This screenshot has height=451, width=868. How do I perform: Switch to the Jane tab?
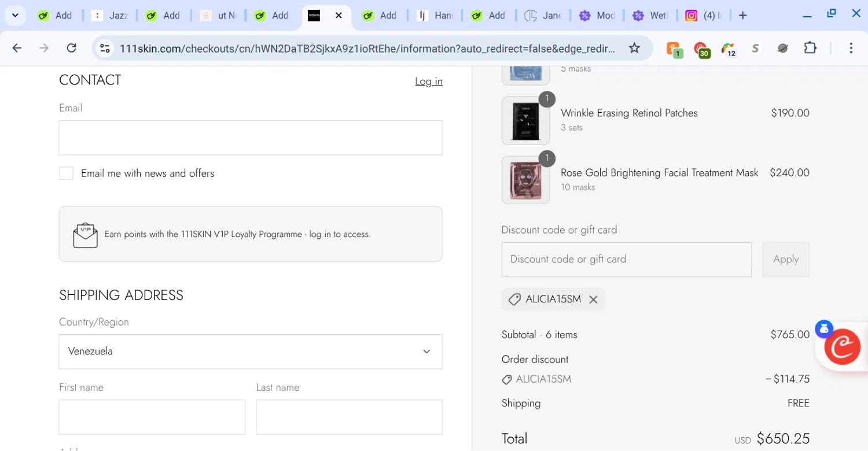tap(543, 16)
